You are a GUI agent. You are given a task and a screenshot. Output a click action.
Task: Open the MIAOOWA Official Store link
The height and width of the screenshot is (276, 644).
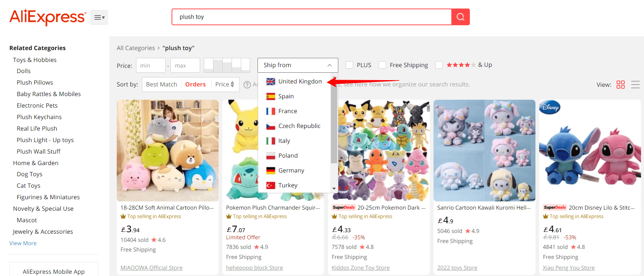coord(152,268)
